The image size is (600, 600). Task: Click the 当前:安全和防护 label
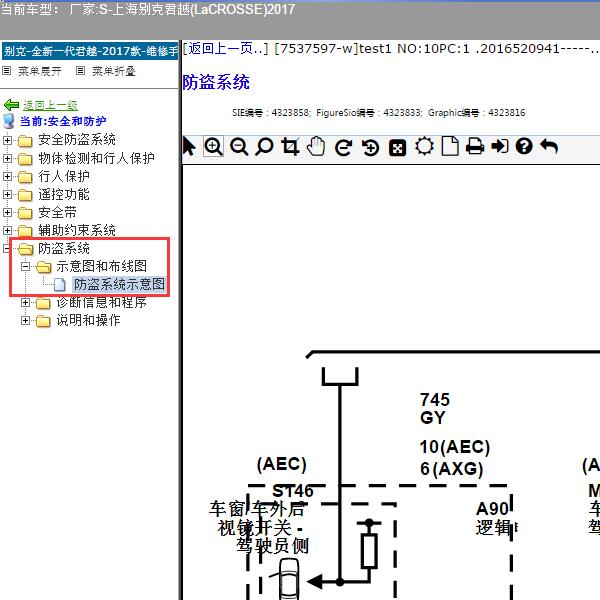(x=63, y=121)
